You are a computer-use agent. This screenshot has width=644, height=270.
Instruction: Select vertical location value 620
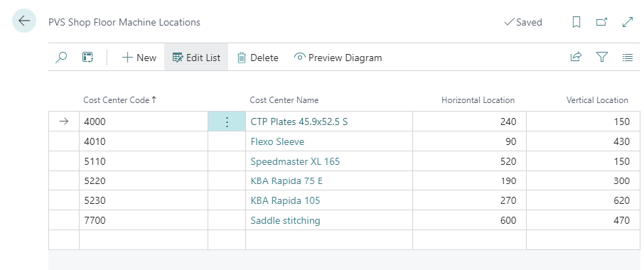tap(583, 200)
